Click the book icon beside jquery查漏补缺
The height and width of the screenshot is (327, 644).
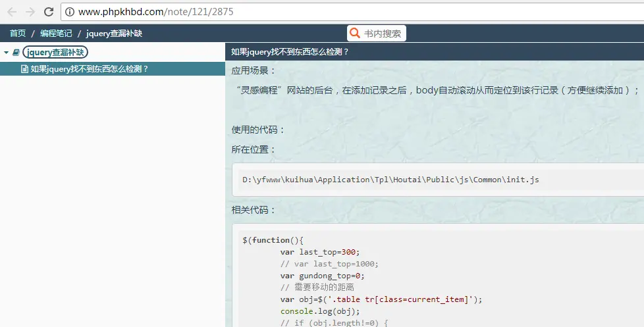(x=16, y=53)
